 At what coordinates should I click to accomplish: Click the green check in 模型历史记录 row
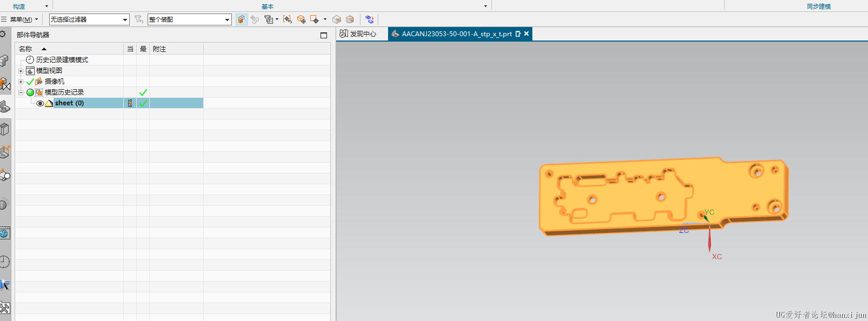click(x=143, y=92)
